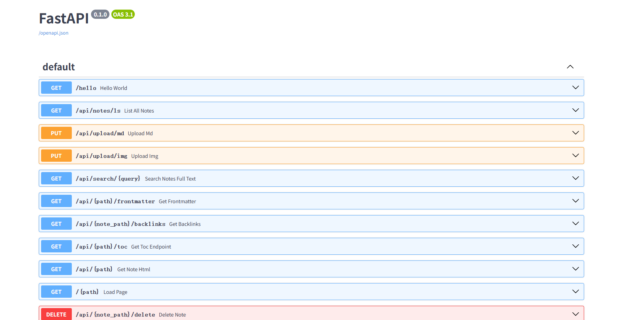This screenshot has width=644, height=320.
Task: Click the Load Page summary text
Action: (x=115, y=292)
